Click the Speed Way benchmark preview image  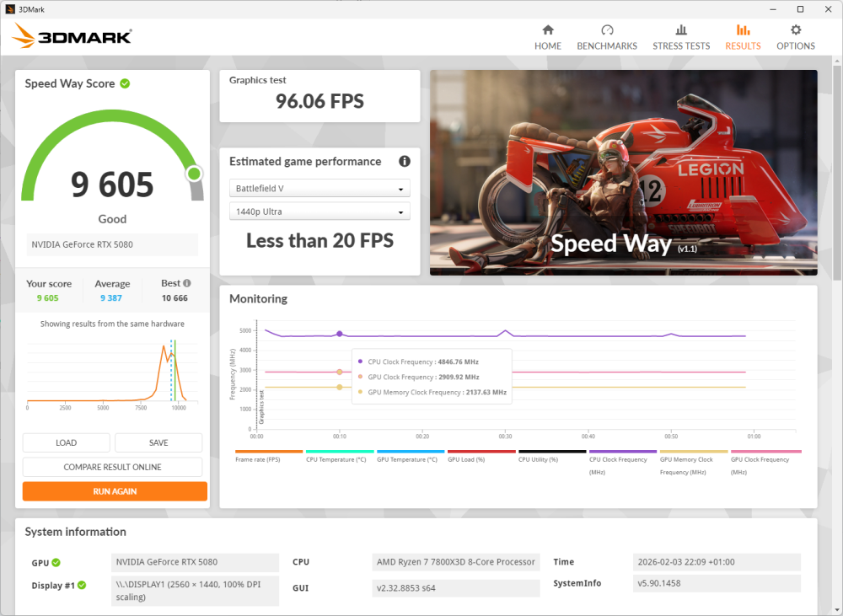(x=623, y=172)
